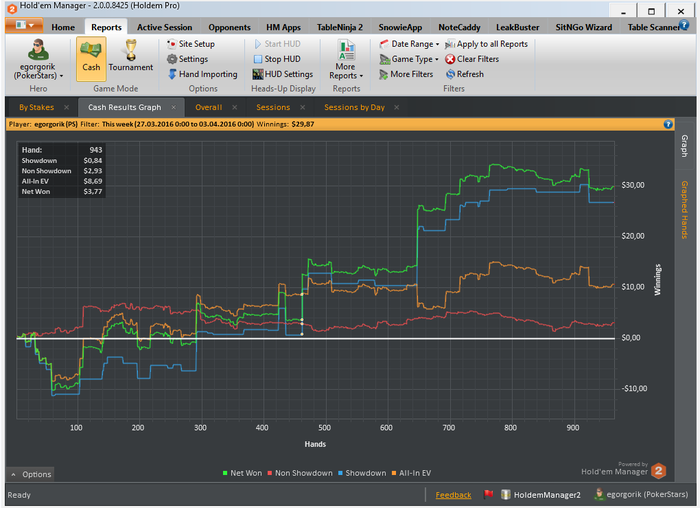Viewport: 700px width, 508px height.
Task: Expand the Options panel at bottom
Action: (x=31, y=474)
